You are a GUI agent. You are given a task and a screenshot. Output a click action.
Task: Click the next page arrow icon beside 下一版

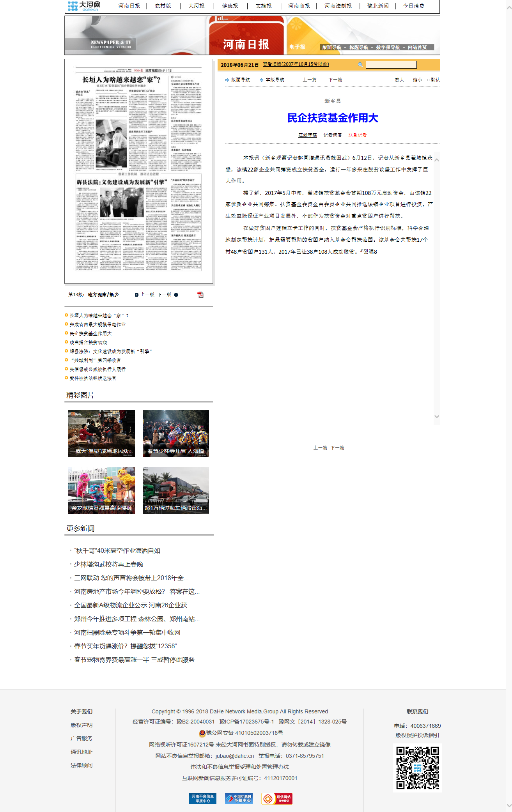(x=176, y=295)
